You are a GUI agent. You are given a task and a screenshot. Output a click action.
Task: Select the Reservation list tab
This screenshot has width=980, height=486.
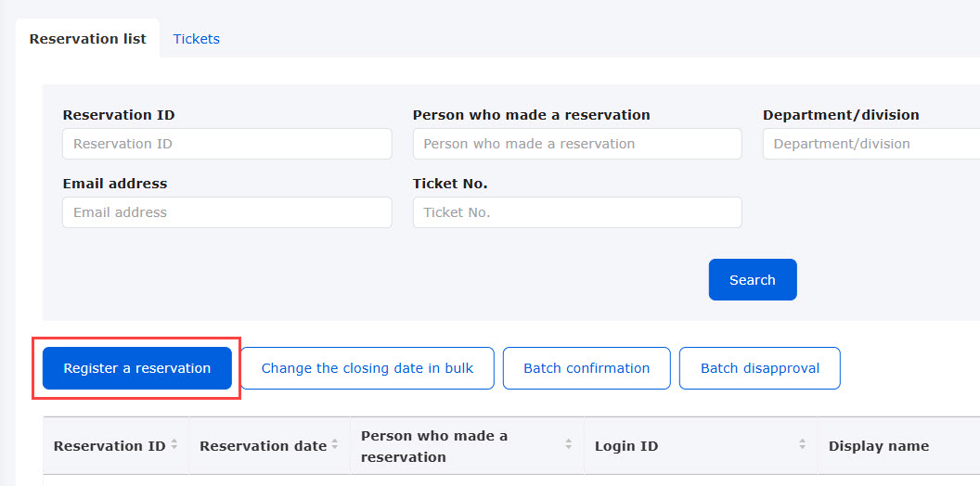[87, 39]
